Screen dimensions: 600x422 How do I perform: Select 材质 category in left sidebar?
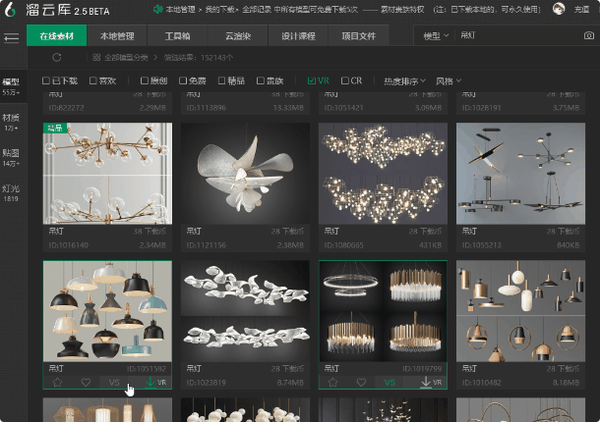tap(11, 122)
